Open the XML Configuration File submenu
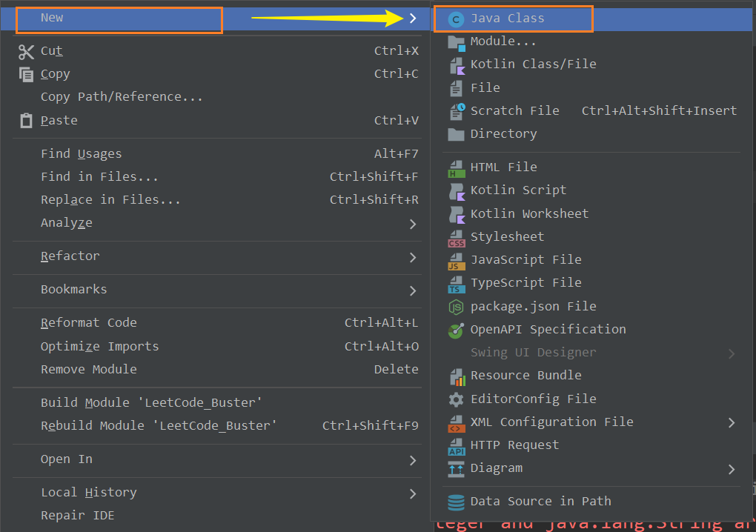Image resolution: width=756 pixels, height=532 pixels. 732,422
